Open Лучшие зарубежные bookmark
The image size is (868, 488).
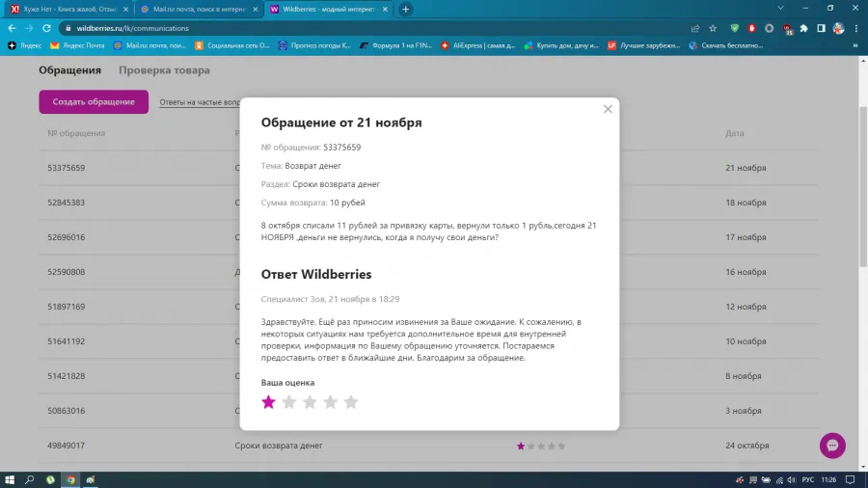[644, 45]
